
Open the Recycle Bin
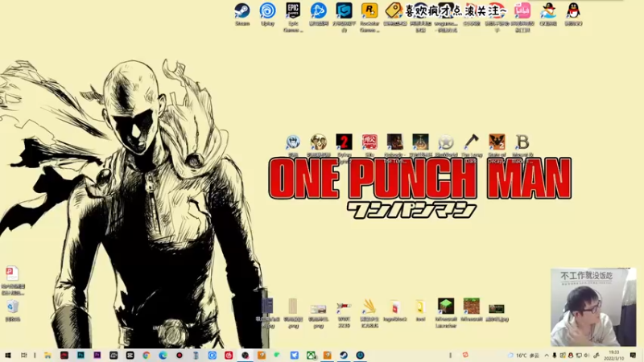[x=13, y=311]
